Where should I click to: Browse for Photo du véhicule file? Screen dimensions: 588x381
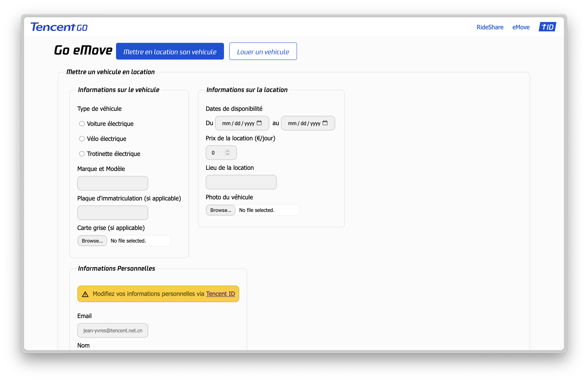tap(221, 210)
